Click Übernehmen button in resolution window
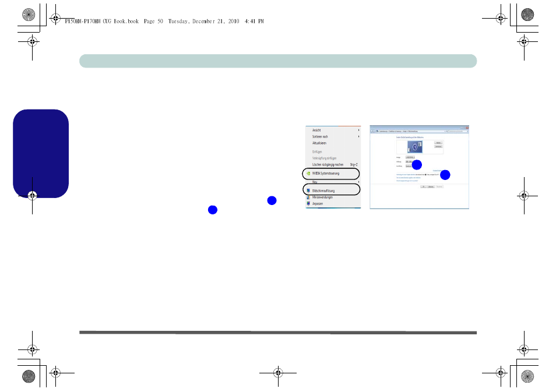Image resolution: width=556 pixels, height=392 pixels. tap(439, 186)
